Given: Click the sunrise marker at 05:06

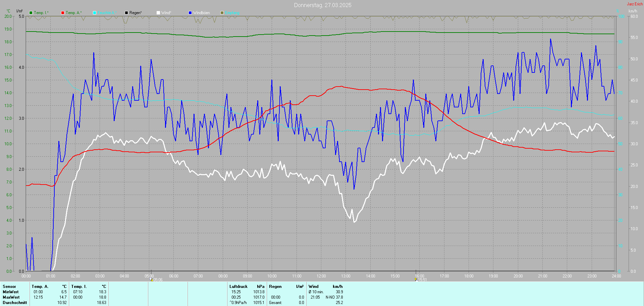Looking at the screenshot, I should pos(151,279).
